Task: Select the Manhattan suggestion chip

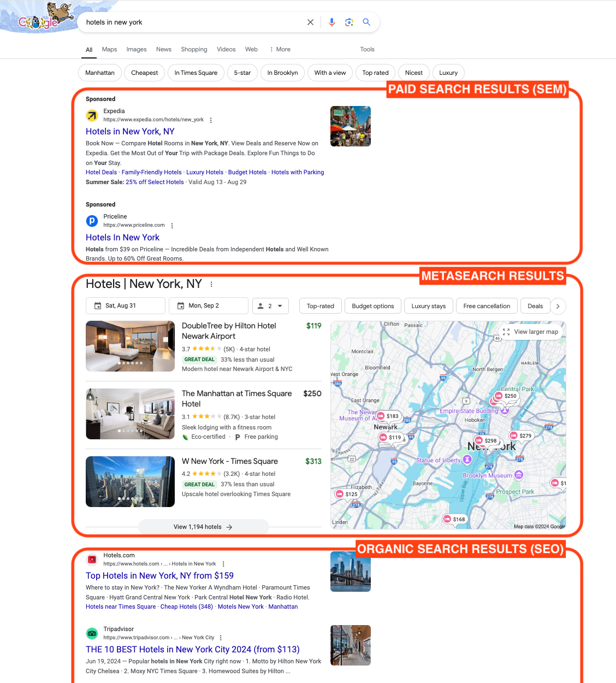Action: 100,73
